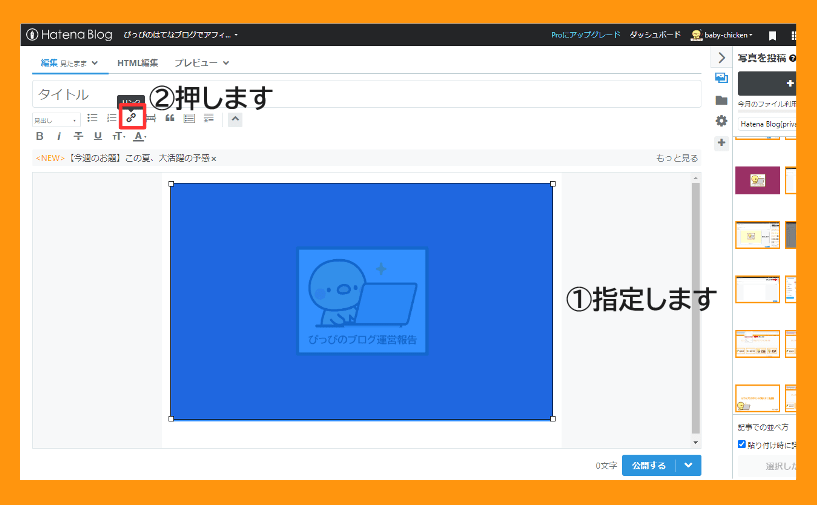Click the plus add-item sidebar icon
Screen dimensions: 817x505
point(721,143)
